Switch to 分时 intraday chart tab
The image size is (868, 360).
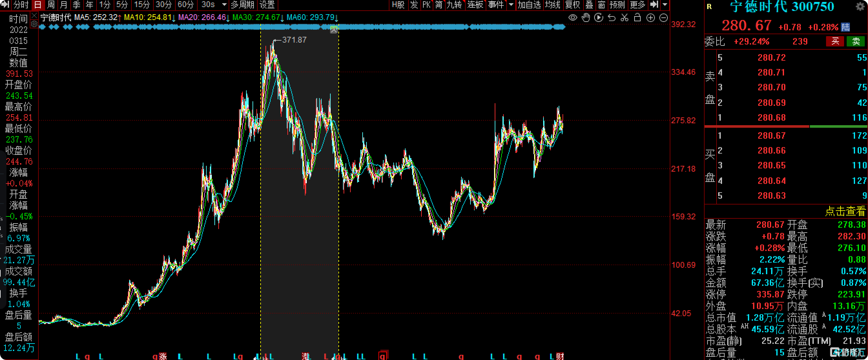coord(21,5)
